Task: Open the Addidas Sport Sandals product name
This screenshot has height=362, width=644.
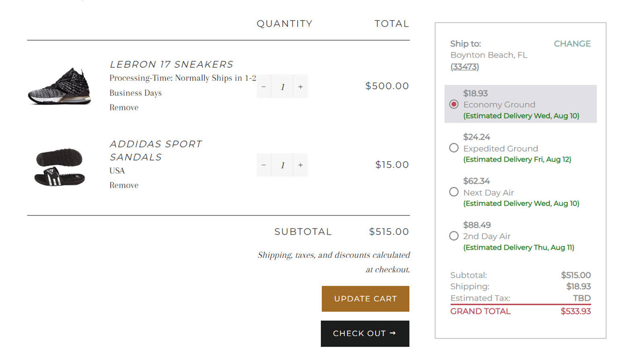Action: tap(156, 150)
